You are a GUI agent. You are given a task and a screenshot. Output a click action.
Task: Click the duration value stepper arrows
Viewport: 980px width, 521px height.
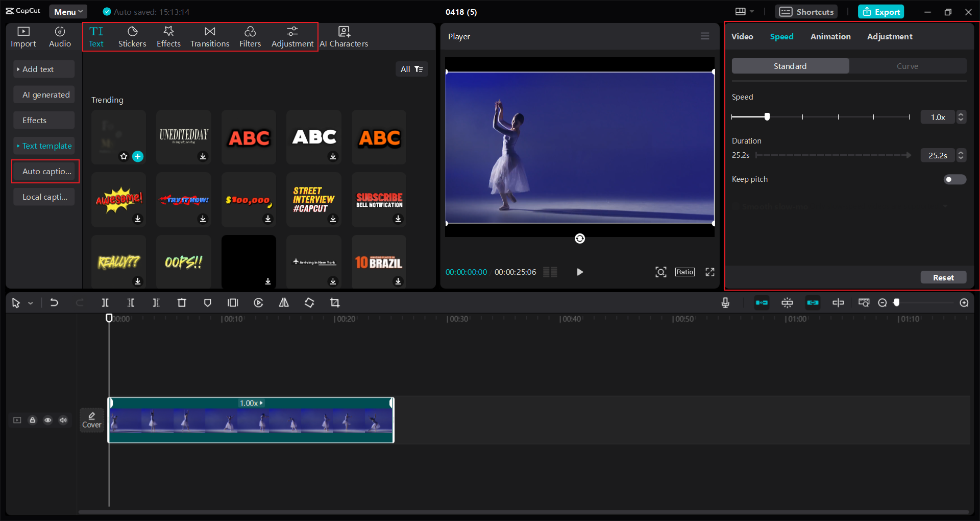[961, 155]
